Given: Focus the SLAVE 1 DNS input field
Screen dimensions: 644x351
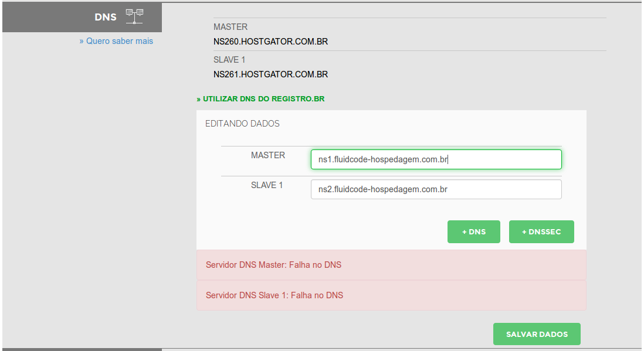Looking at the screenshot, I should [x=436, y=189].
